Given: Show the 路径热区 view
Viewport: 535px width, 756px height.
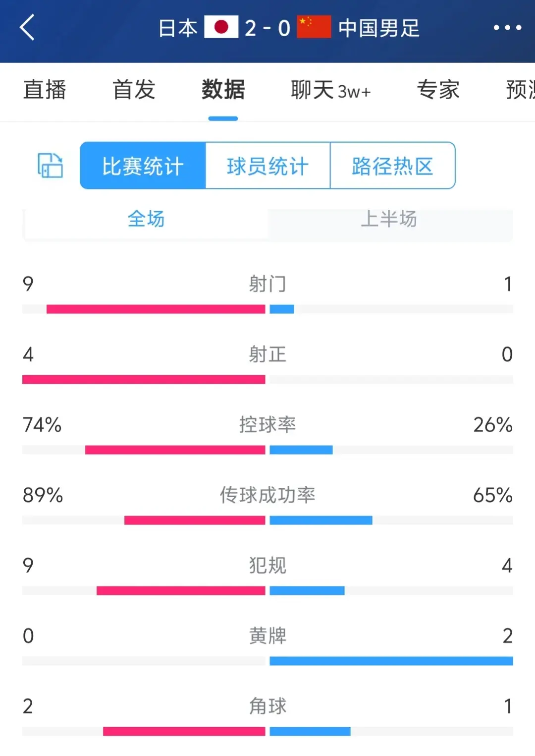Looking at the screenshot, I should [x=392, y=166].
